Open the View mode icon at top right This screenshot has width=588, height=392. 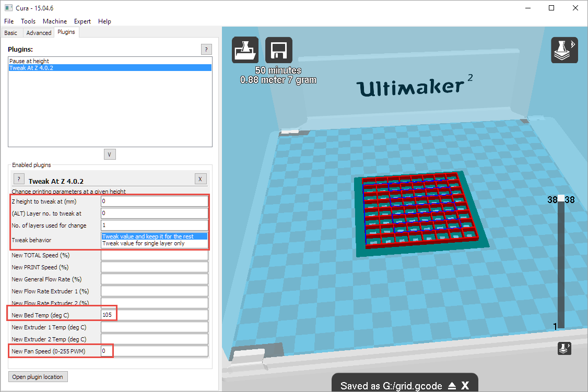coord(565,50)
